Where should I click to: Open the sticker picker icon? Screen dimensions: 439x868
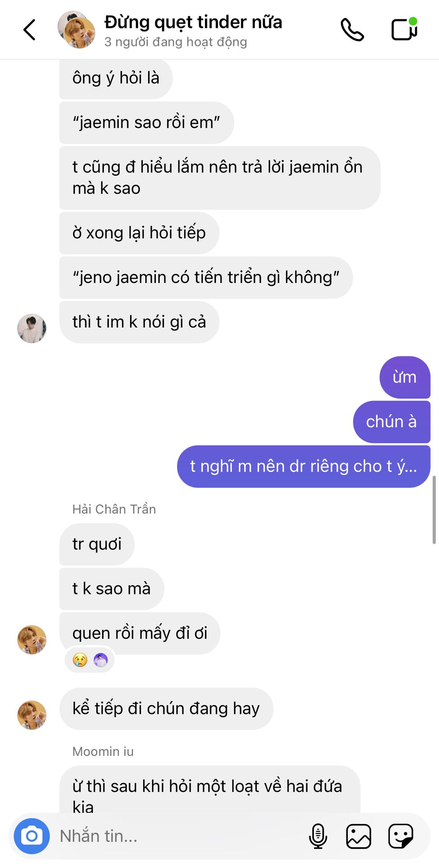tap(401, 836)
